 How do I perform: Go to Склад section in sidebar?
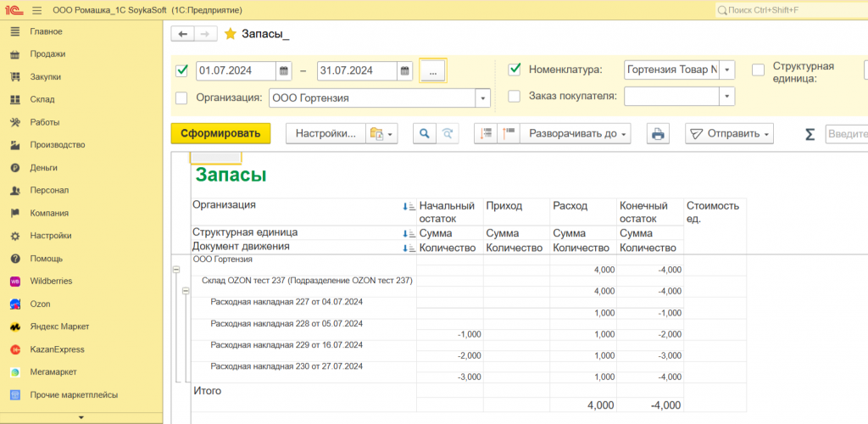tap(42, 99)
